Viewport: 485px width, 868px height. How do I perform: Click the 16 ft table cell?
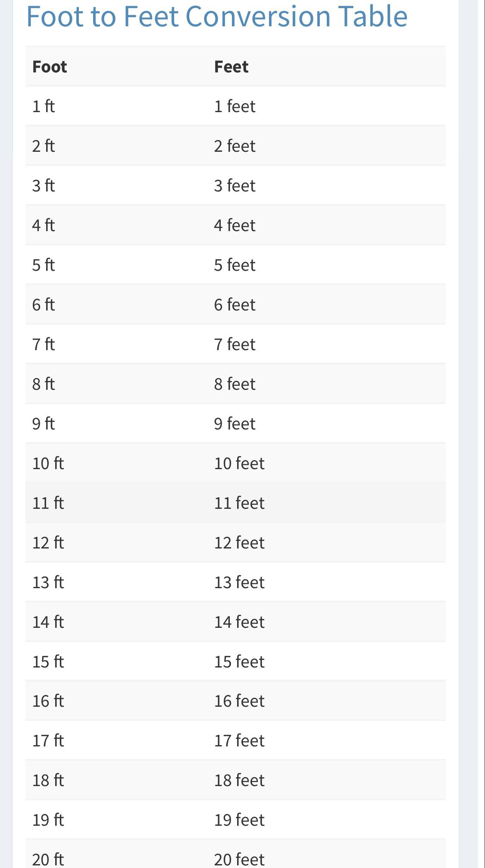click(48, 701)
